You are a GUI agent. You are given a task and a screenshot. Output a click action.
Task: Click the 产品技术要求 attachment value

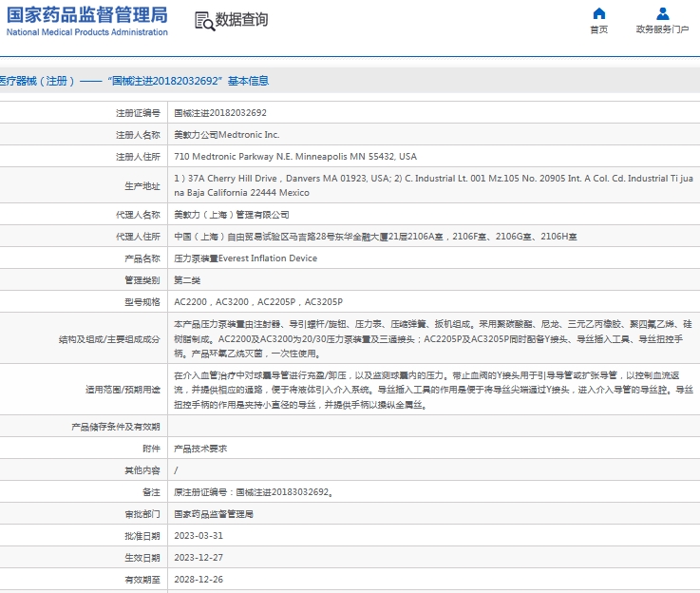(200, 449)
